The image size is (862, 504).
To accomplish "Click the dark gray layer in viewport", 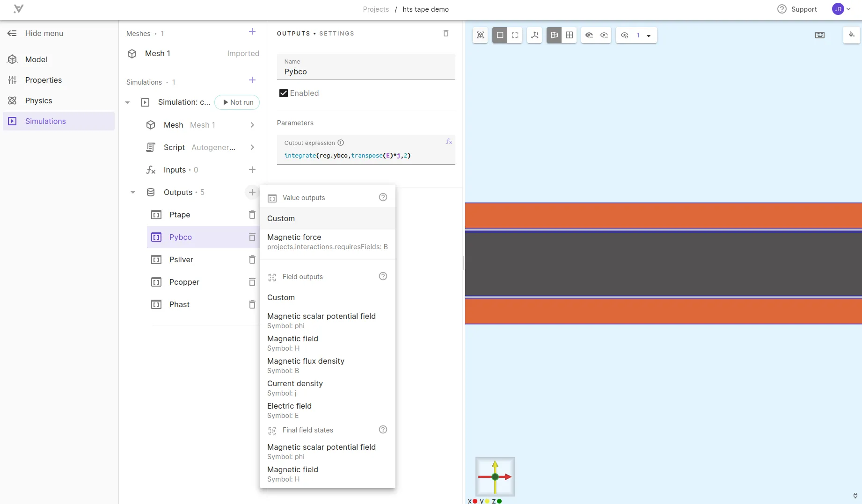I will (x=664, y=264).
